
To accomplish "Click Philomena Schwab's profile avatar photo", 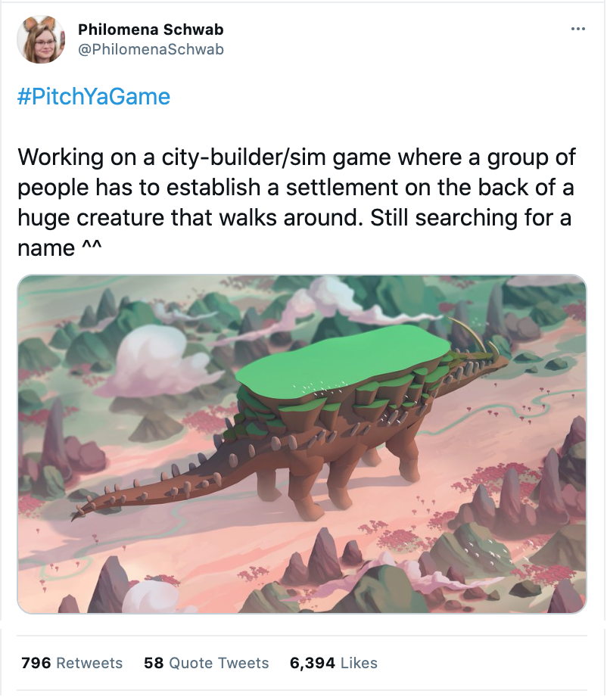I will [x=41, y=39].
